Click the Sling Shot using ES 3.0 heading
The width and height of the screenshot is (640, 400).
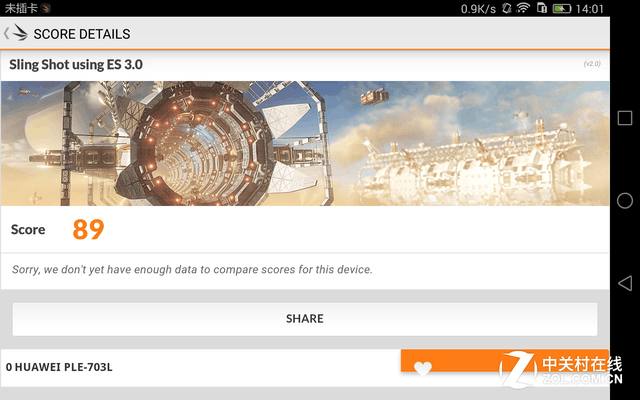click(x=76, y=64)
